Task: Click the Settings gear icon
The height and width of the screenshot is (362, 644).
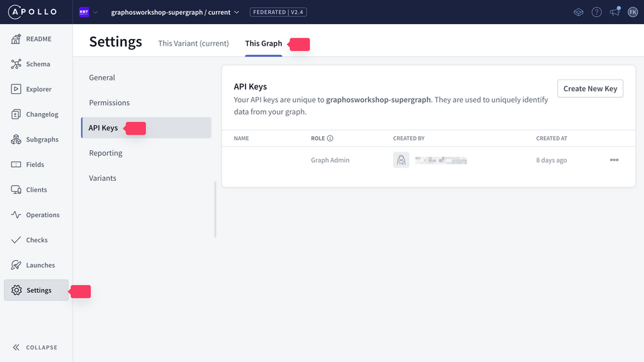Action: (16, 290)
